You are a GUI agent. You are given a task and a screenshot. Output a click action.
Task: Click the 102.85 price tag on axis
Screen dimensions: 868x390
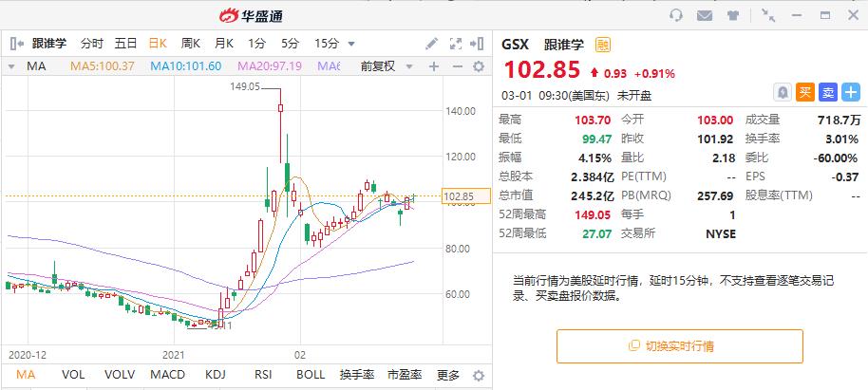(466, 196)
